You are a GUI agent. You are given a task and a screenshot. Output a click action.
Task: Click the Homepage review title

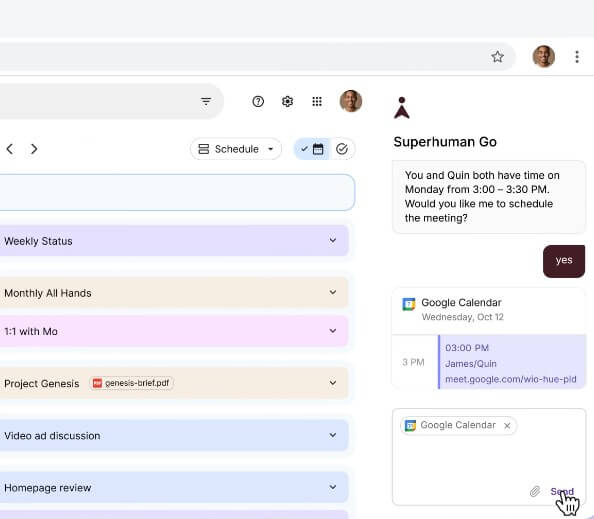[x=48, y=488]
